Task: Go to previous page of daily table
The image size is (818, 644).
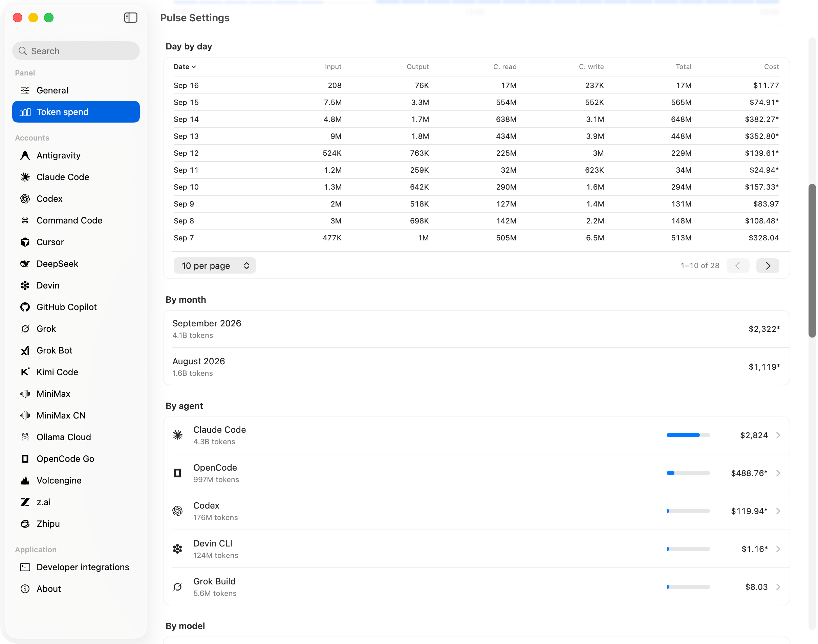Action: tap(738, 266)
